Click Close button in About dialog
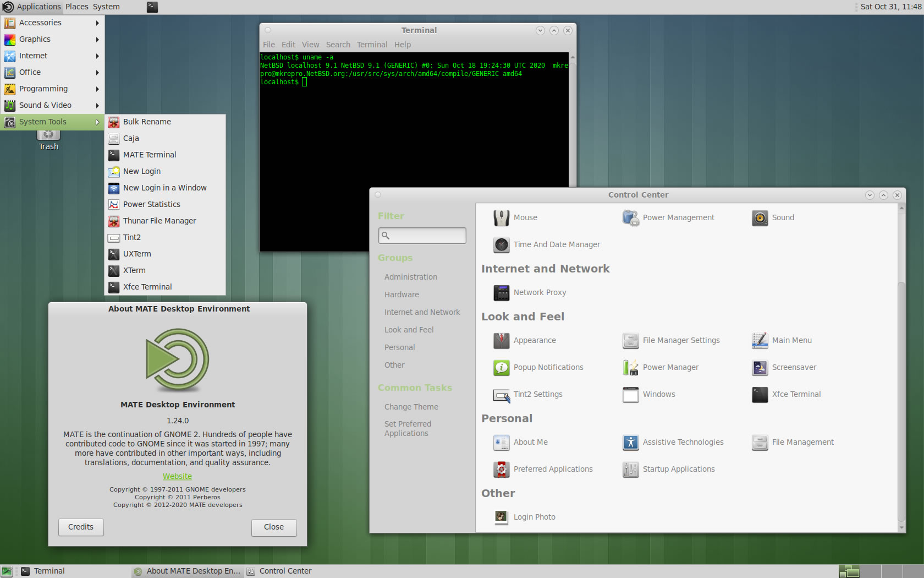 click(x=274, y=527)
